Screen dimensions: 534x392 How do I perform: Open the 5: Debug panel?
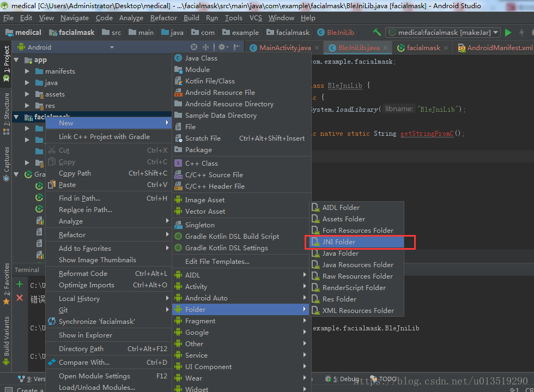(342, 379)
